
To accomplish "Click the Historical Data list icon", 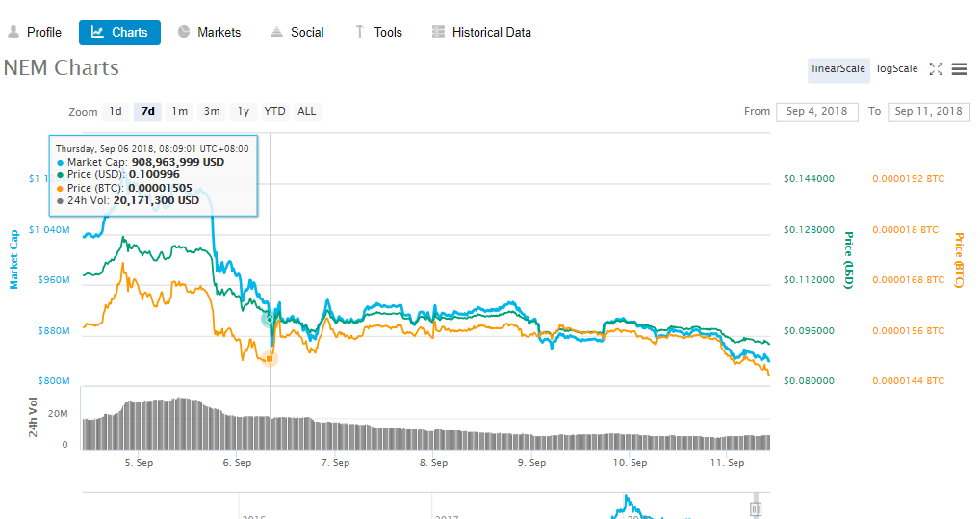I will coord(439,31).
